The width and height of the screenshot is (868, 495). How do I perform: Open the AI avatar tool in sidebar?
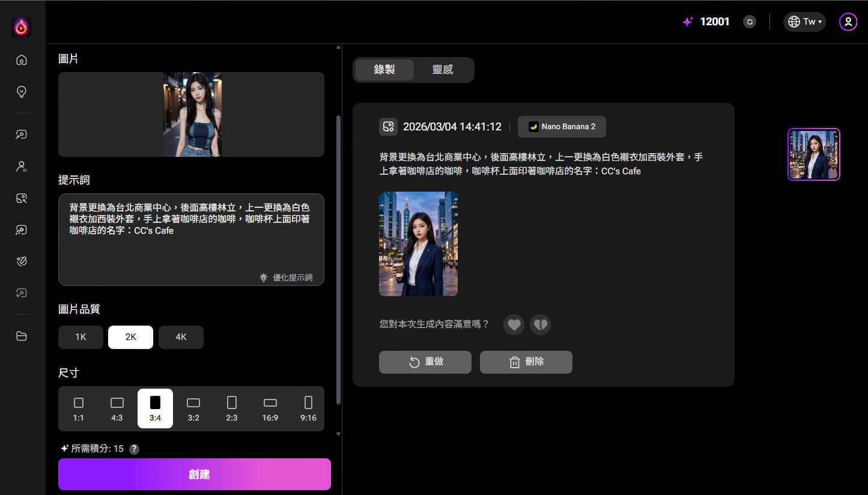21,166
